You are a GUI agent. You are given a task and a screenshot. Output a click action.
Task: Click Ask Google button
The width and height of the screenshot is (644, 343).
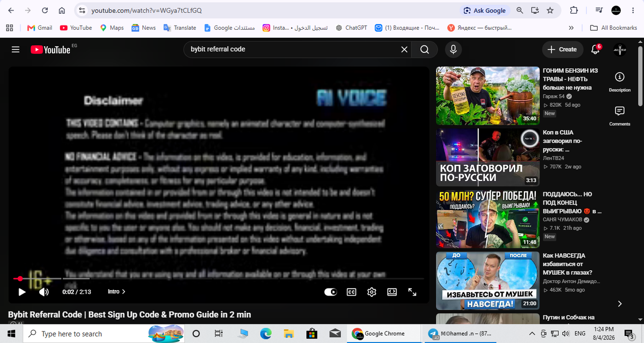click(x=485, y=10)
